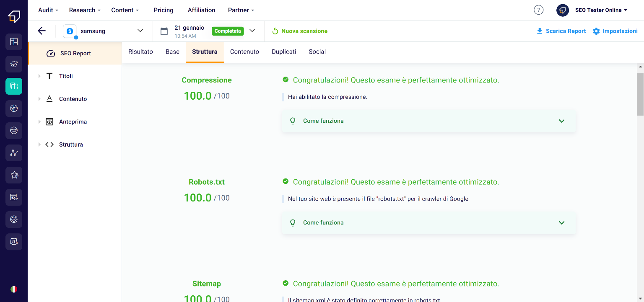The image size is (644, 302).
Task: Click the help question-mark icon
Action: pos(538,10)
